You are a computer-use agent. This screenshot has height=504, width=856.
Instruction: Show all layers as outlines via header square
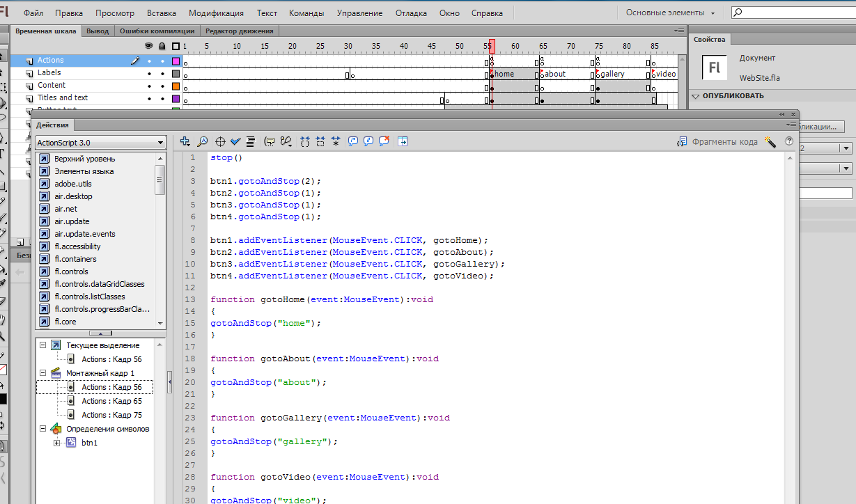click(176, 46)
